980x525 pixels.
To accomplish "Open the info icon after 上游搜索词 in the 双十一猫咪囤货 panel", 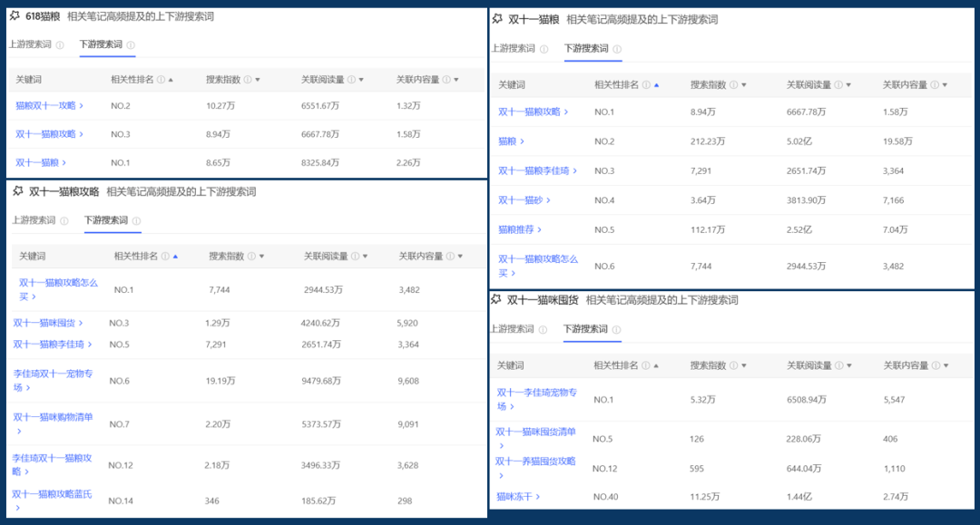I will click(543, 330).
